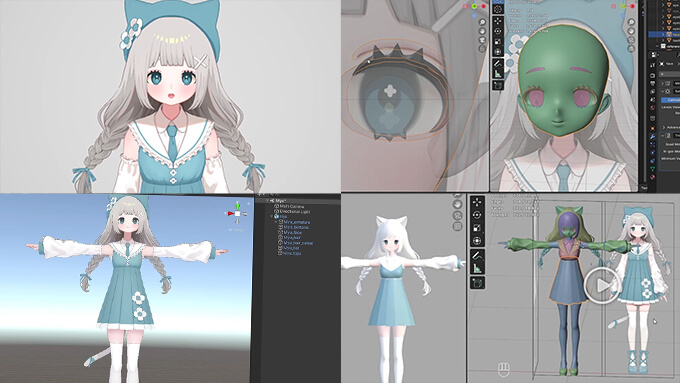Select the Move tool in the face viewport toolbar
The width and height of the screenshot is (680, 383).
(x=497, y=21)
